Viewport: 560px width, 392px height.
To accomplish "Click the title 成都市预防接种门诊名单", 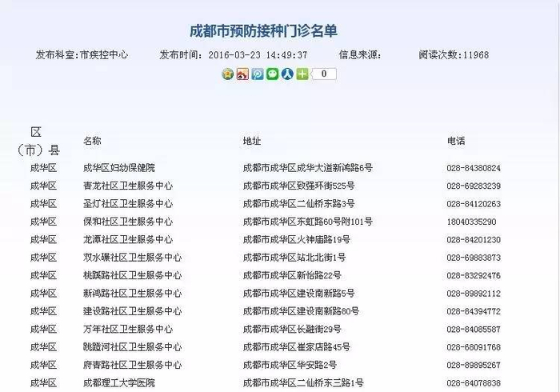I will click(263, 31).
